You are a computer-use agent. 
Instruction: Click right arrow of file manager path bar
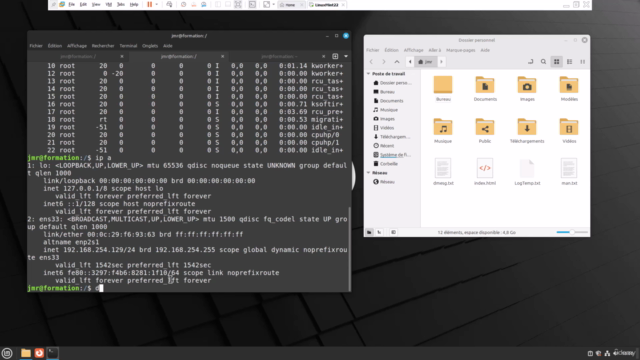pos(441,62)
